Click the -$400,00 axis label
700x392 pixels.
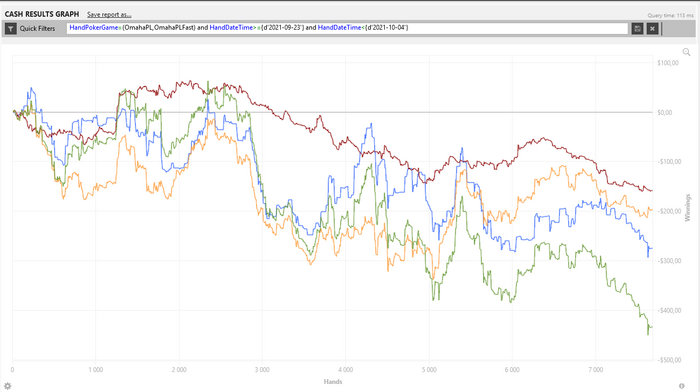point(669,310)
